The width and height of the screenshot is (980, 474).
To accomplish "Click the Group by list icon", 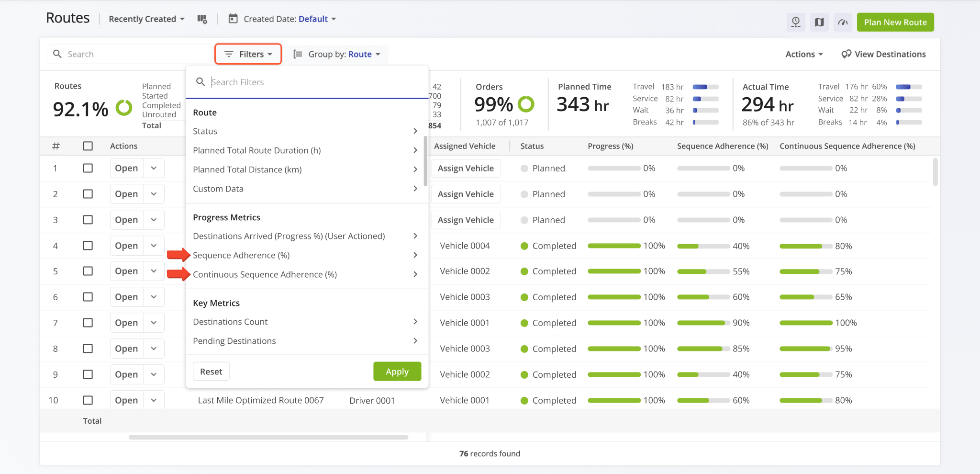I will [x=298, y=54].
